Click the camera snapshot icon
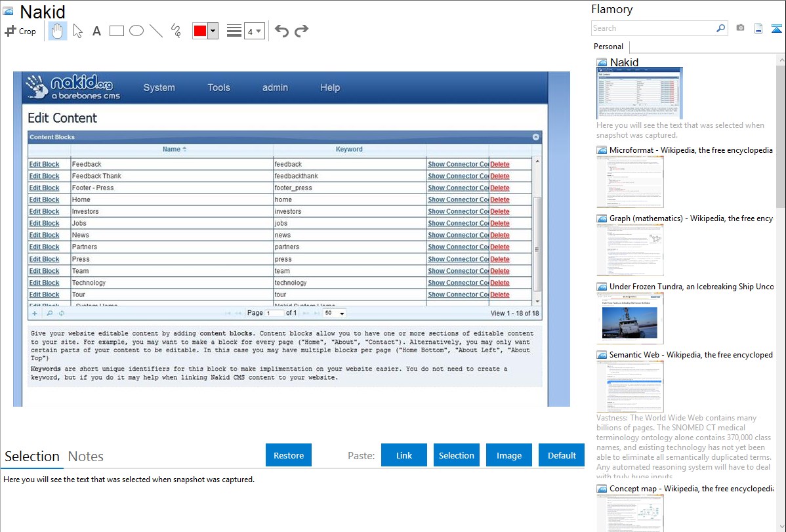Screen dimensions: 786x532 tap(740, 28)
